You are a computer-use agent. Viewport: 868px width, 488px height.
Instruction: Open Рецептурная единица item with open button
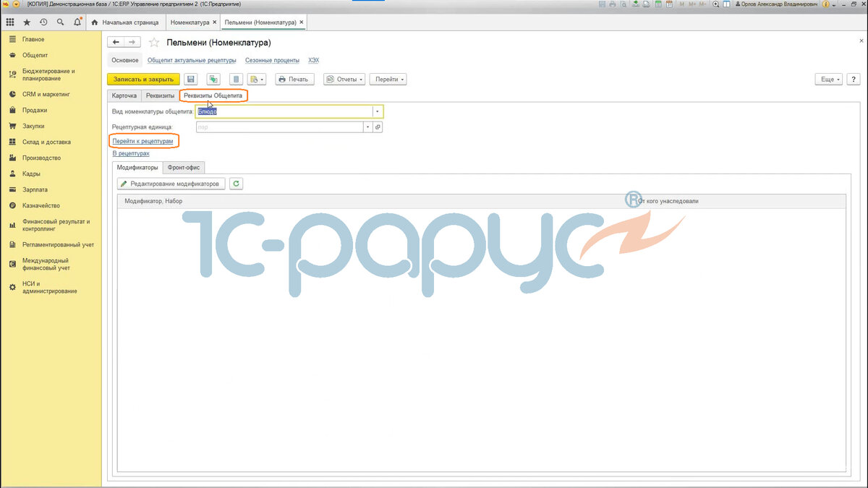coord(377,127)
